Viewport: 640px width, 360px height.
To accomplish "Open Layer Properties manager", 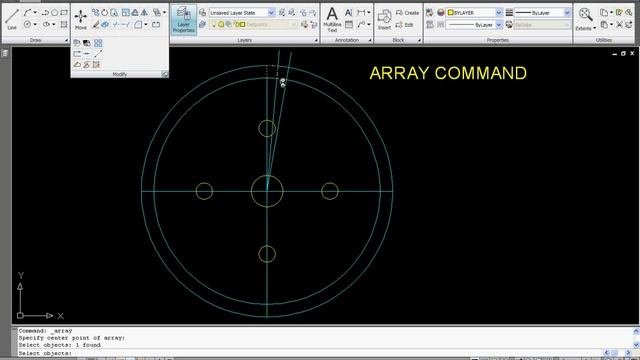I will (183, 20).
